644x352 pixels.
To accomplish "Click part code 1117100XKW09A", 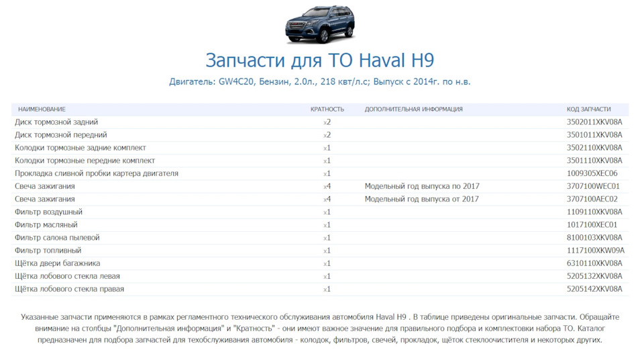I will 596,251.
